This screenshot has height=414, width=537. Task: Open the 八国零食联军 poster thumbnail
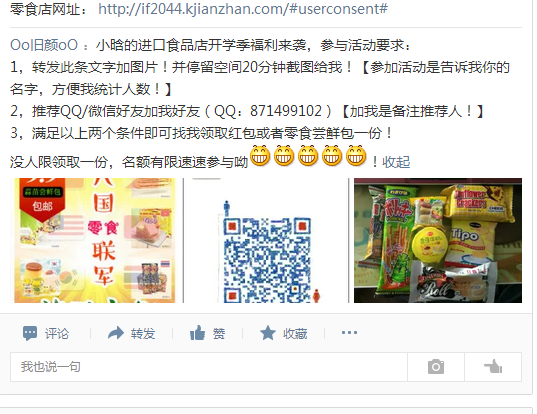coord(95,240)
